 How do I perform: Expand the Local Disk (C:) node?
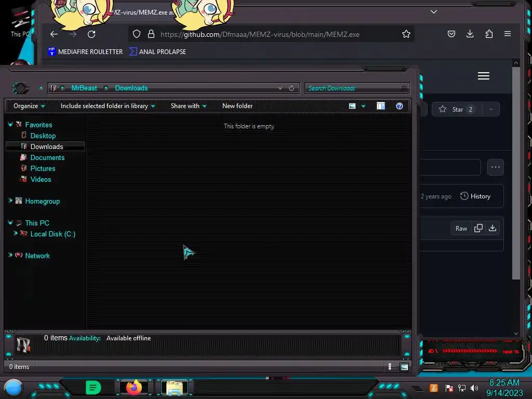15,233
